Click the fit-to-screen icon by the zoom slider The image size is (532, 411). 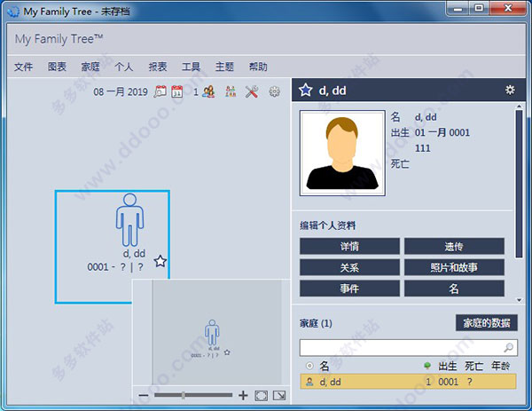(x=261, y=395)
